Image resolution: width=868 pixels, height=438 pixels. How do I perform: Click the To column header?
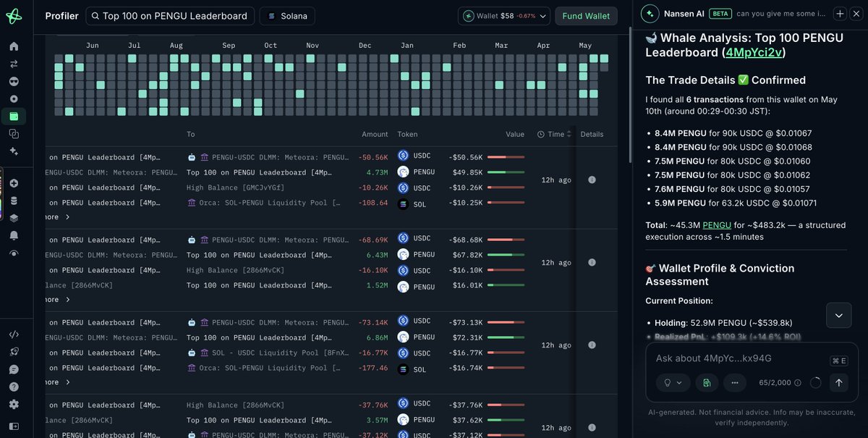[191, 134]
